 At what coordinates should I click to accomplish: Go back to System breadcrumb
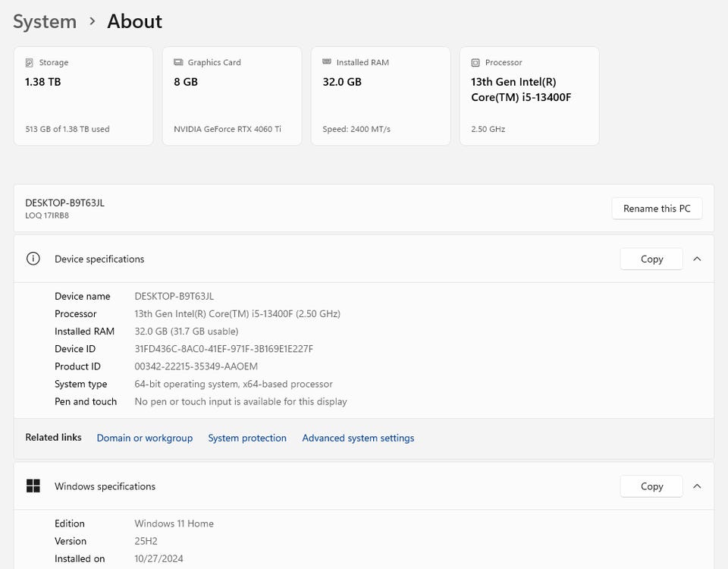(x=45, y=21)
